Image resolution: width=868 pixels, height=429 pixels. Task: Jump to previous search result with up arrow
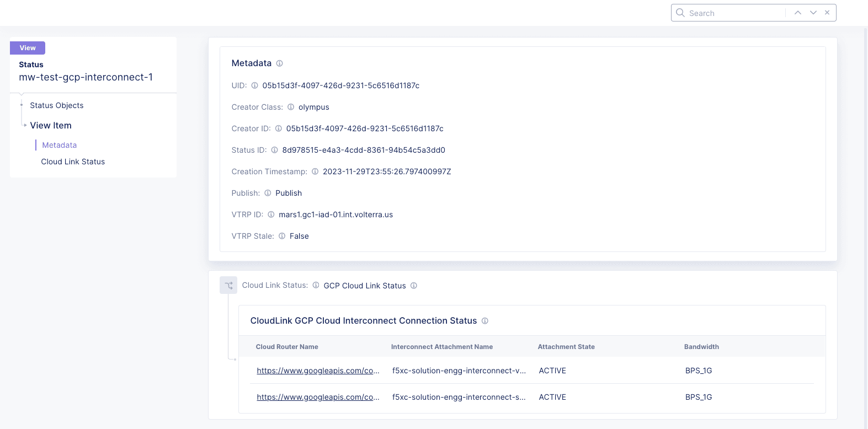pyautogui.click(x=798, y=13)
